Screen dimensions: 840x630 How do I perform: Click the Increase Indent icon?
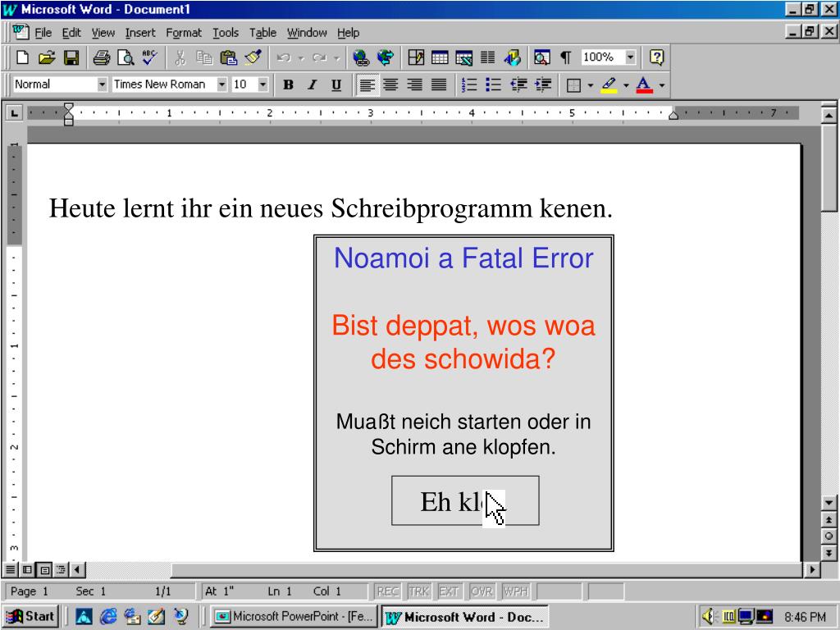[x=543, y=84]
